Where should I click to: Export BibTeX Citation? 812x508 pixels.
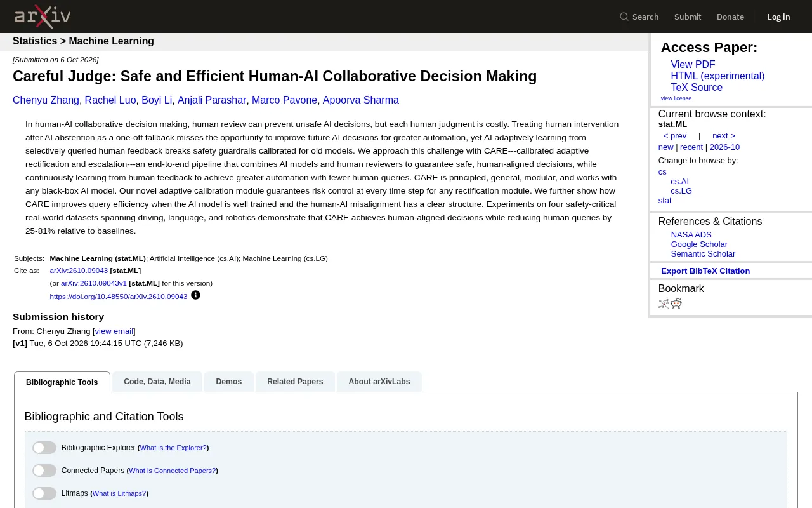(x=705, y=271)
